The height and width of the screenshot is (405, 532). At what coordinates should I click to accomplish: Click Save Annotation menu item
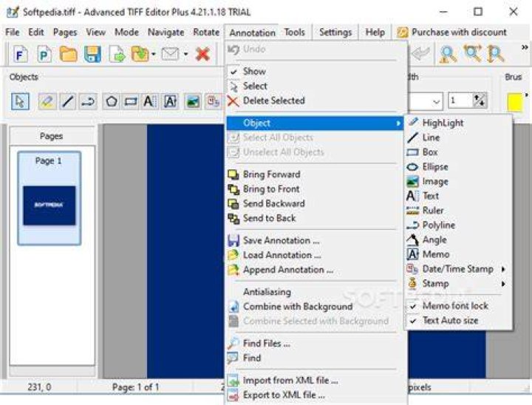point(316,240)
